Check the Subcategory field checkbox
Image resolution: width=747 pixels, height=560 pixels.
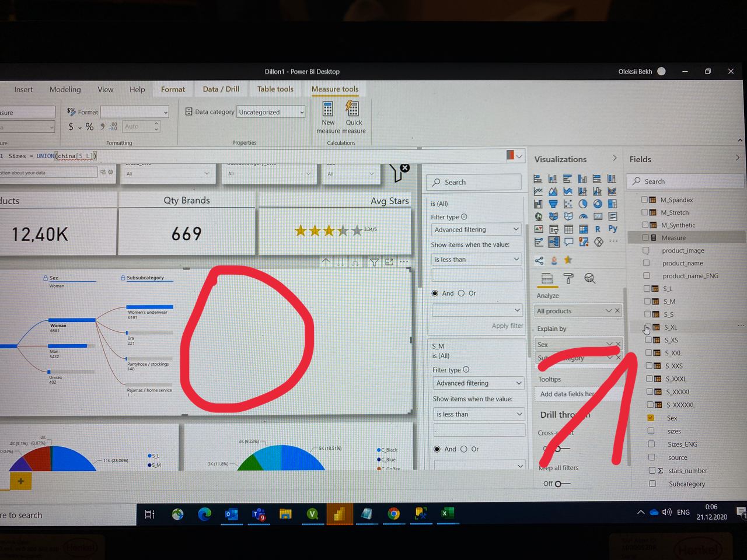pyautogui.click(x=652, y=484)
